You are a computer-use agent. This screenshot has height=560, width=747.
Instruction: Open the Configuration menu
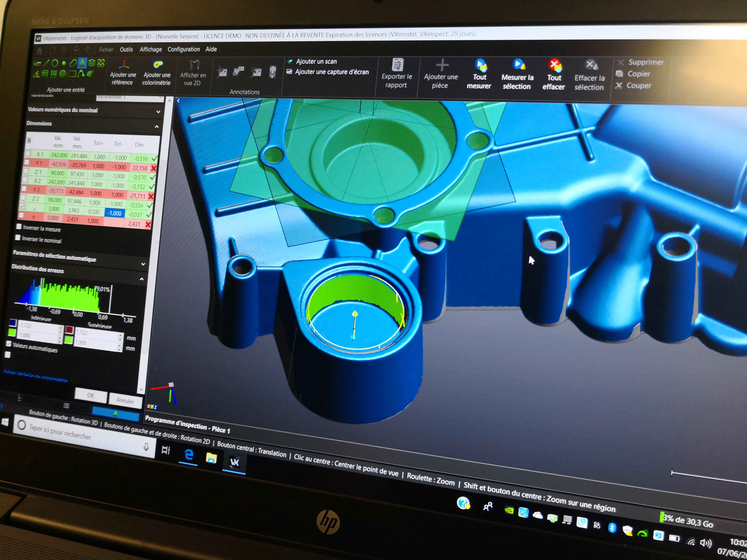point(183,49)
